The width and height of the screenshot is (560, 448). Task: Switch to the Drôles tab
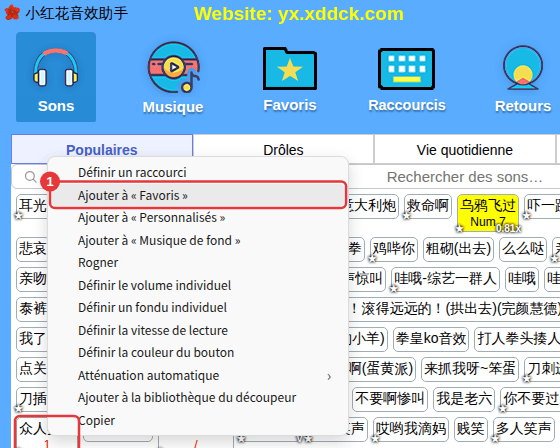click(x=283, y=149)
